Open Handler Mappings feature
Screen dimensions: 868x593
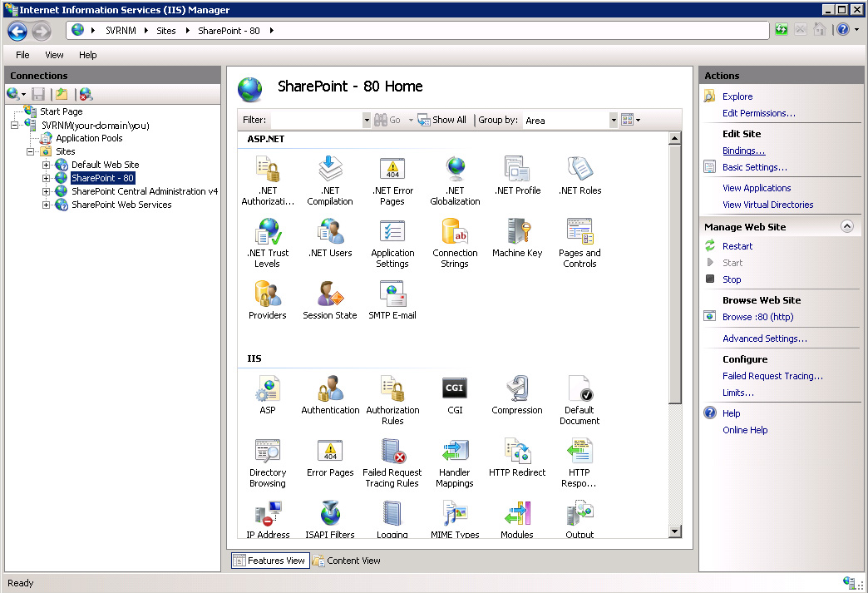[455, 463]
